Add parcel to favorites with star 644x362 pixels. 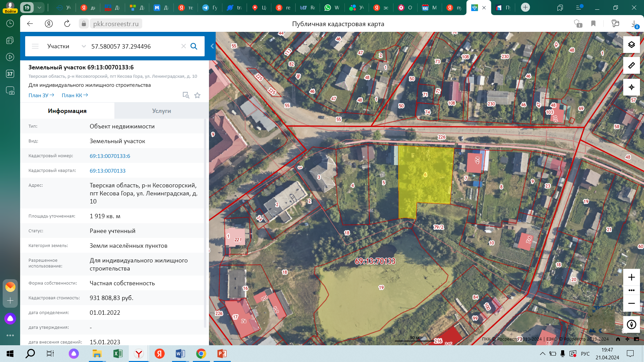click(x=197, y=96)
